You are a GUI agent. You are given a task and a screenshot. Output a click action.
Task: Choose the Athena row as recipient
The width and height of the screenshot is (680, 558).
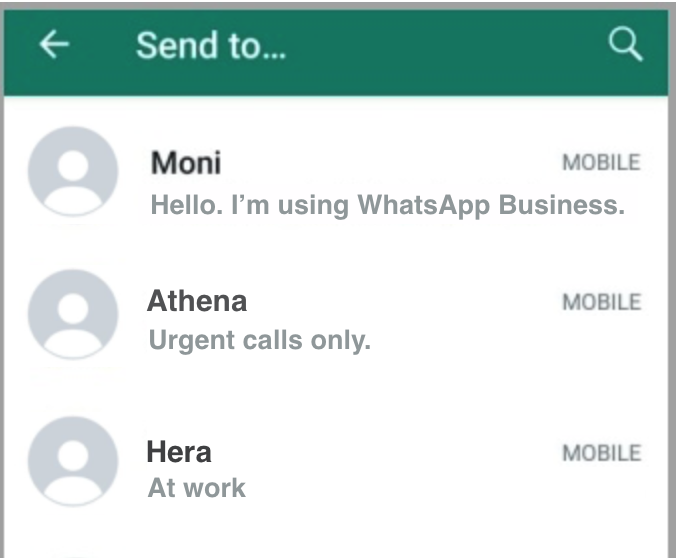(x=450, y=322)
